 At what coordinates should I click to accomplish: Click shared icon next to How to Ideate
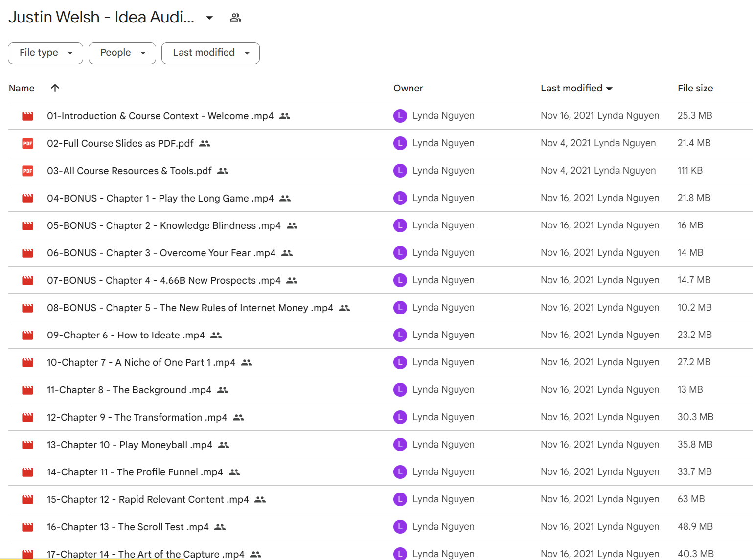(x=216, y=336)
